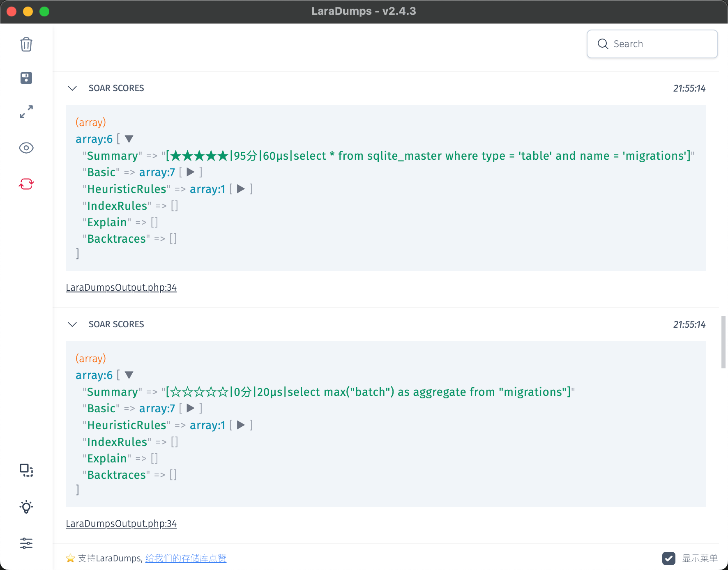The height and width of the screenshot is (570, 728).
Task: Collapse the second SOAR SCORES entry chevron
Action: point(72,324)
